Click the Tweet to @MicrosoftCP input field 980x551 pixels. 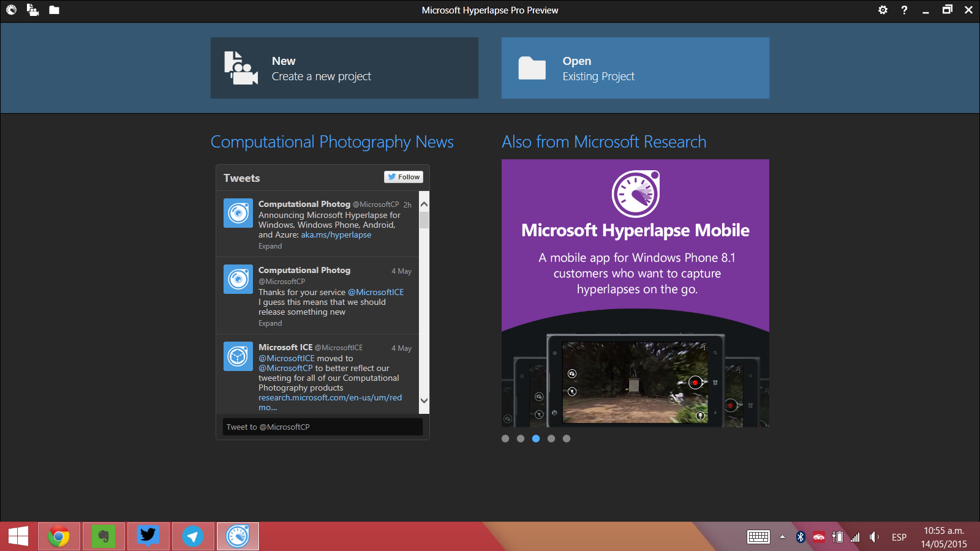point(322,427)
